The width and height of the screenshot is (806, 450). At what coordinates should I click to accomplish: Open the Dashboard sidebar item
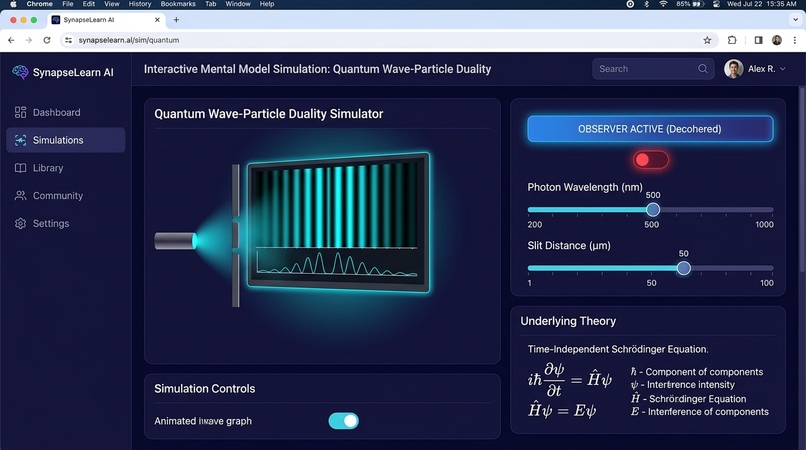coord(66,112)
